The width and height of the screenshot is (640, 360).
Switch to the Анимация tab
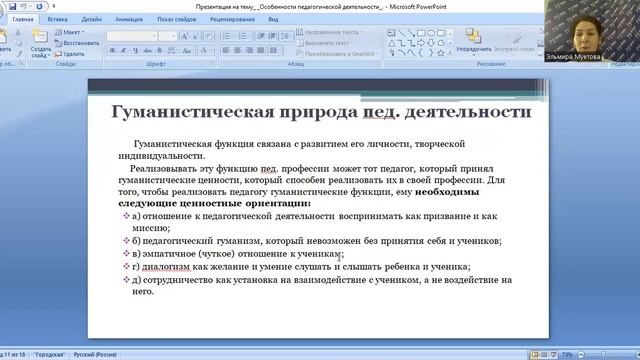[129, 19]
